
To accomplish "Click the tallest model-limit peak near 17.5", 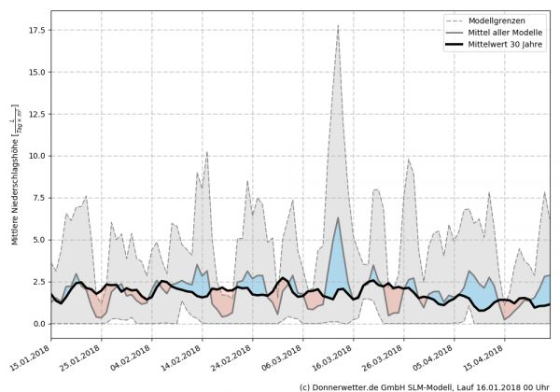I will [x=338, y=26].
